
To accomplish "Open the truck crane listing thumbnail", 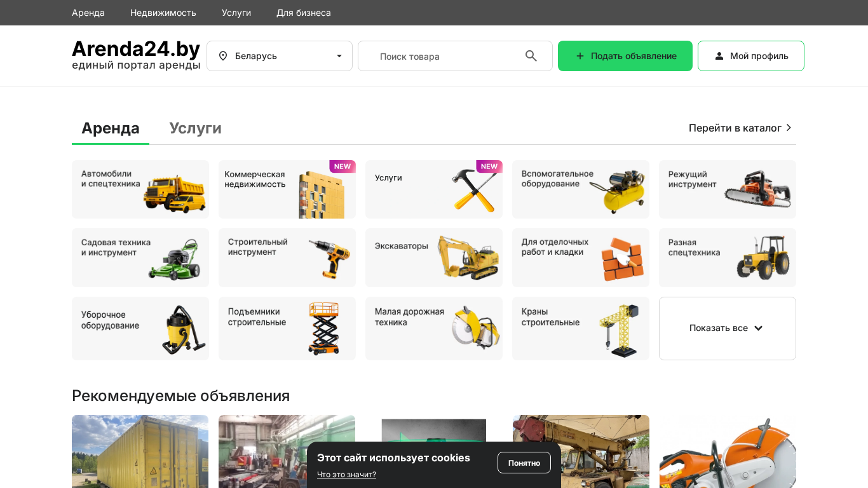I will click(581, 451).
